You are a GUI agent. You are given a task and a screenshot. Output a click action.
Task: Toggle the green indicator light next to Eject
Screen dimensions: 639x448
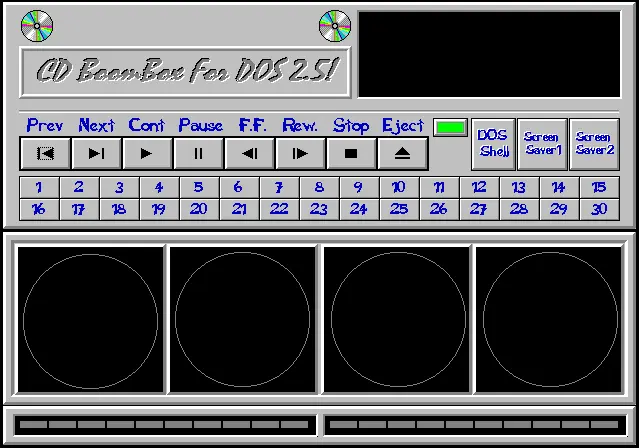450,128
